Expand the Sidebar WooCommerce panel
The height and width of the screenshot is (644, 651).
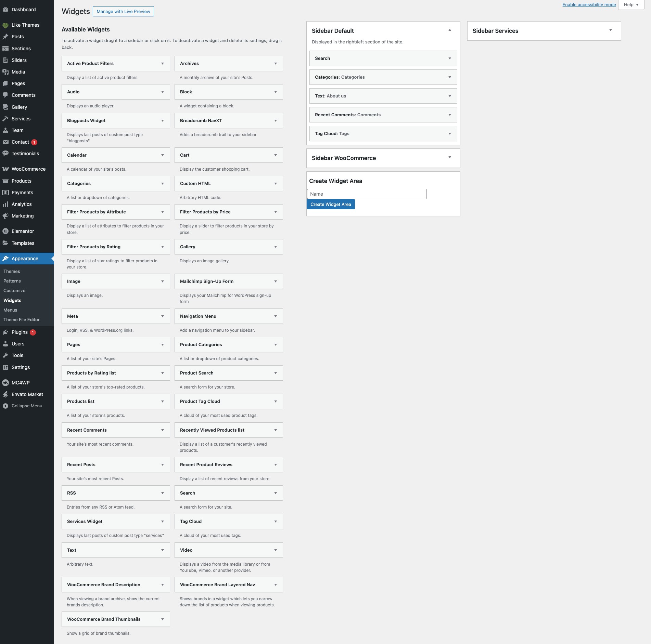click(450, 158)
